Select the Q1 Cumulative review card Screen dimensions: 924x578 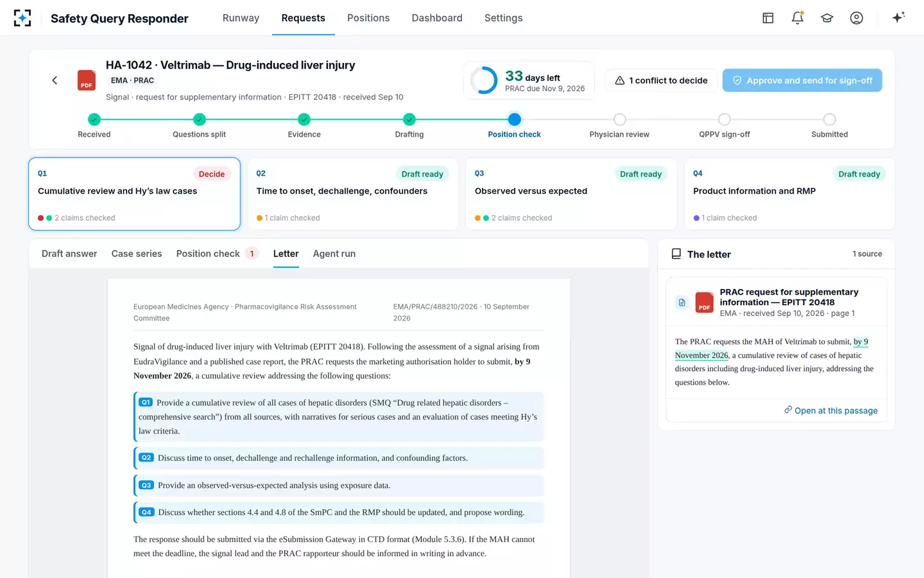(x=135, y=194)
